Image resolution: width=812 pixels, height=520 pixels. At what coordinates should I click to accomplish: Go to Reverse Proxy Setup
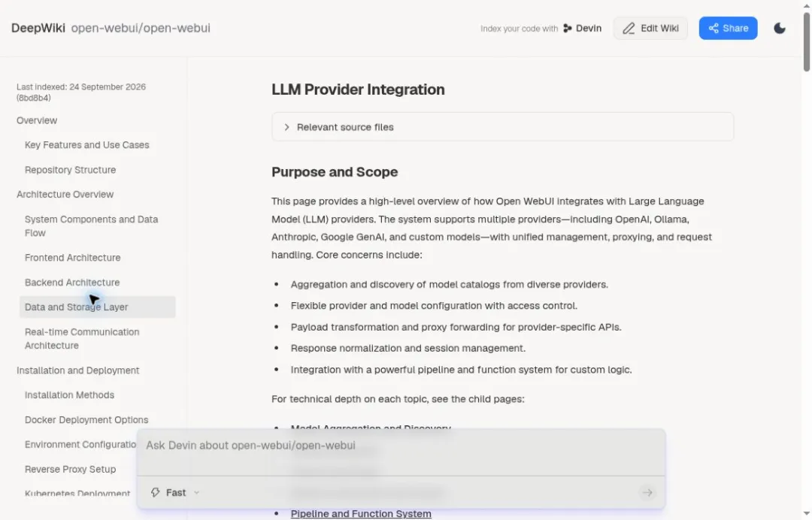[71, 470]
